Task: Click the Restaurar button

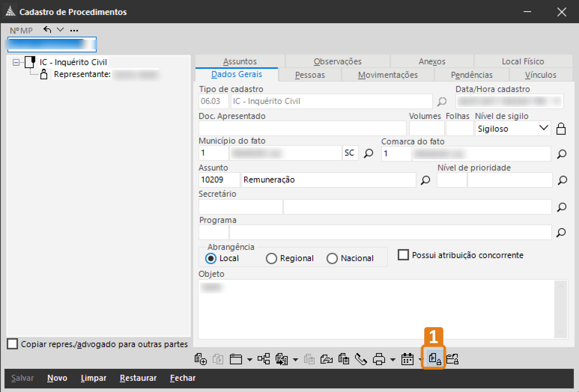Action: (138, 378)
